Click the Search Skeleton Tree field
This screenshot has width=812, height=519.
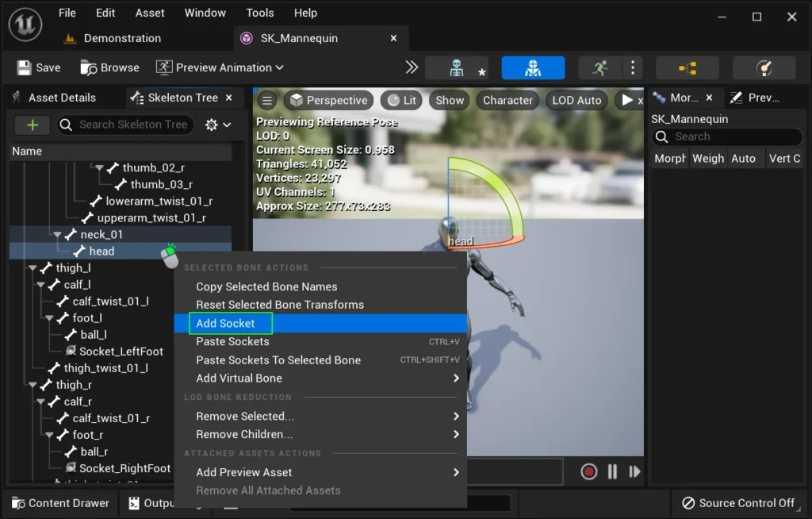pyautogui.click(x=132, y=125)
